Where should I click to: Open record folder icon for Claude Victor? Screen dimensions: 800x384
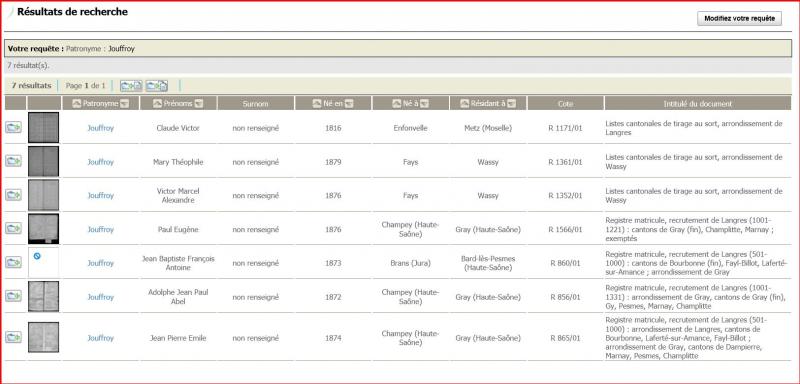[13, 127]
